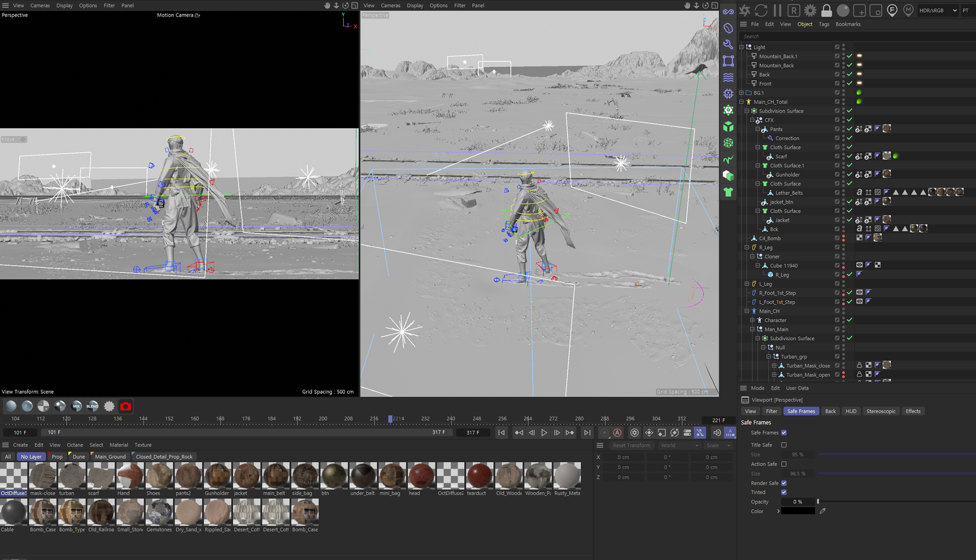Switch to the HUD tab
Viewport: 976px width, 560px height.
tap(851, 412)
